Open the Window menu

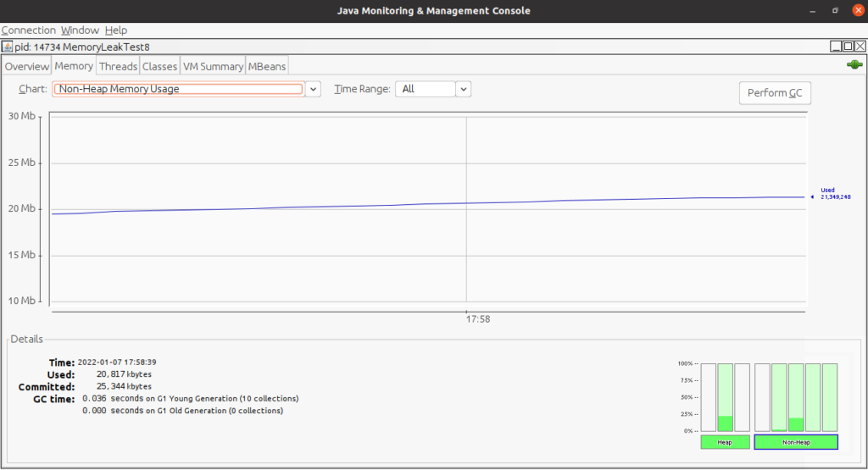pos(80,30)
